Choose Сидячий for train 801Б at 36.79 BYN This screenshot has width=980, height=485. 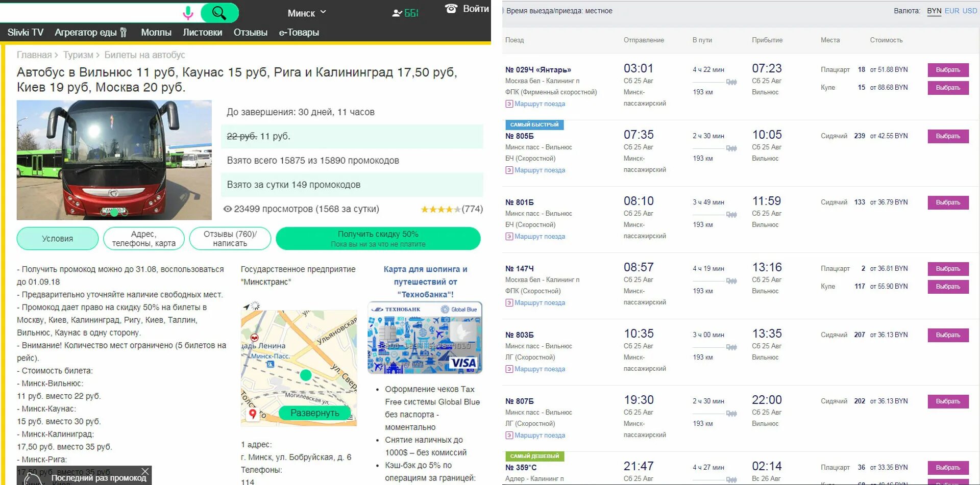pyautogui.click(x=948, y=202)
